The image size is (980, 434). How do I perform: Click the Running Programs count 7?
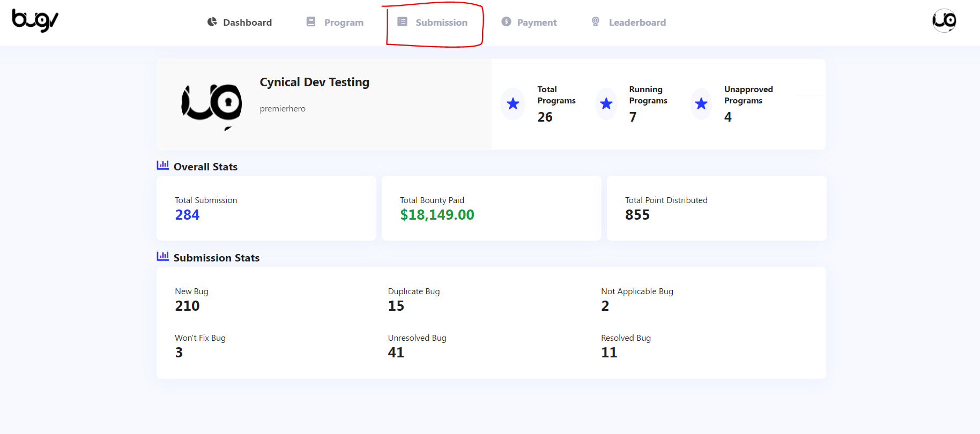point(633,117)
